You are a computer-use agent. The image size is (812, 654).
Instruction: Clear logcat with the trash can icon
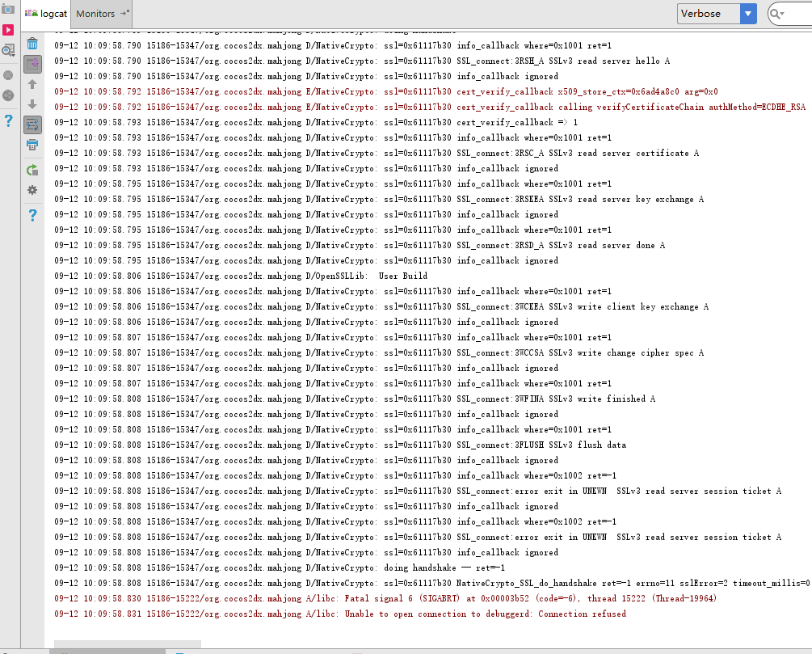32,44
